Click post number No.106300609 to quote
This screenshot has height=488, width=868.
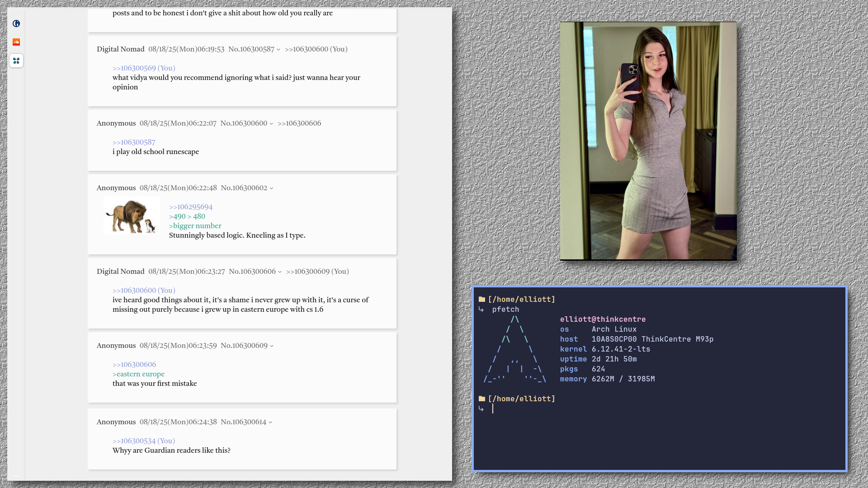coord(249,346)
